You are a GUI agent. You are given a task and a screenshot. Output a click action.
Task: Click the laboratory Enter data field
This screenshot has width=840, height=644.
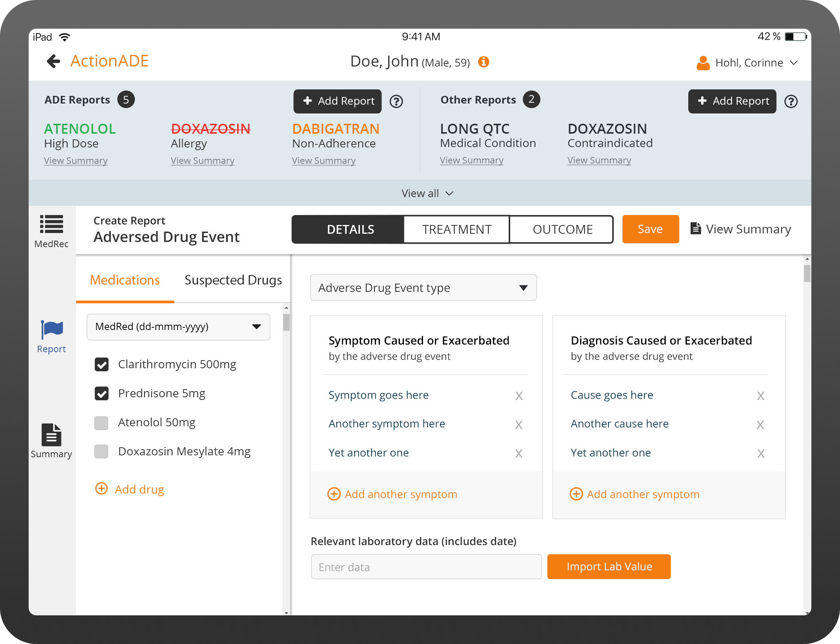tap(426, 566)
